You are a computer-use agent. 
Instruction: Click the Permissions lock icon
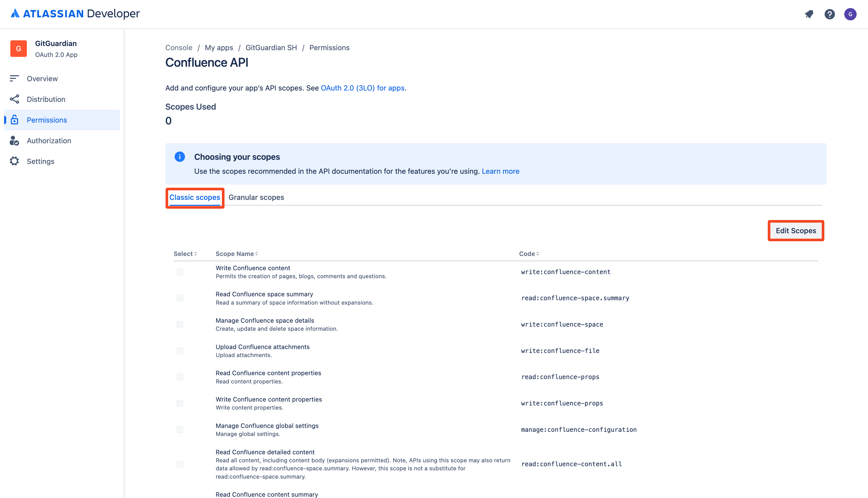(14, 120)
